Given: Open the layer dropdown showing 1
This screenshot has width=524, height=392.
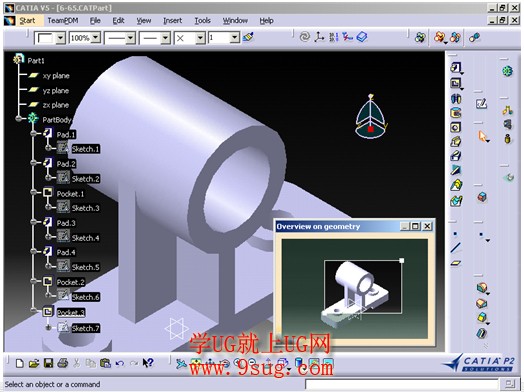Looking at the screenshot, I should (x=235, y=38).
